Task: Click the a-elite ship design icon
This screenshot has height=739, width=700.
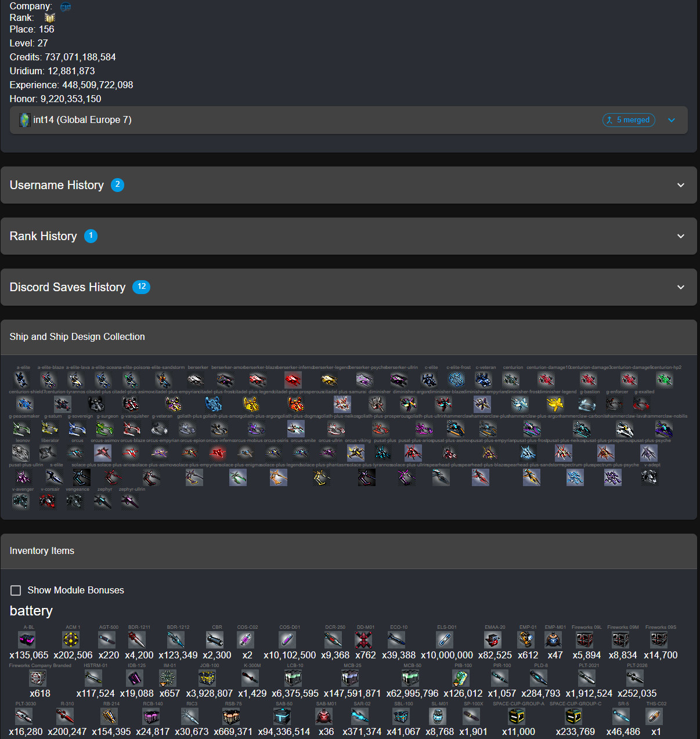Action: click(x=21, y=379)
